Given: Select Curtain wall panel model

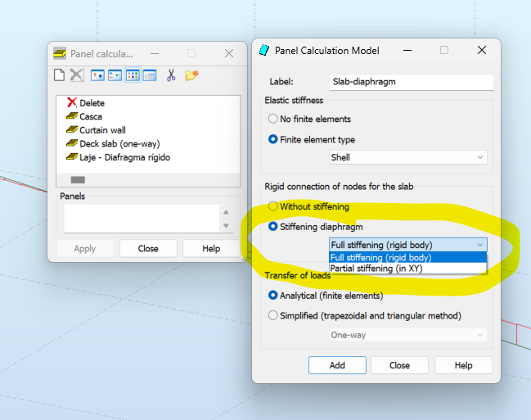Looking at the screenshot, I should 96,130.
